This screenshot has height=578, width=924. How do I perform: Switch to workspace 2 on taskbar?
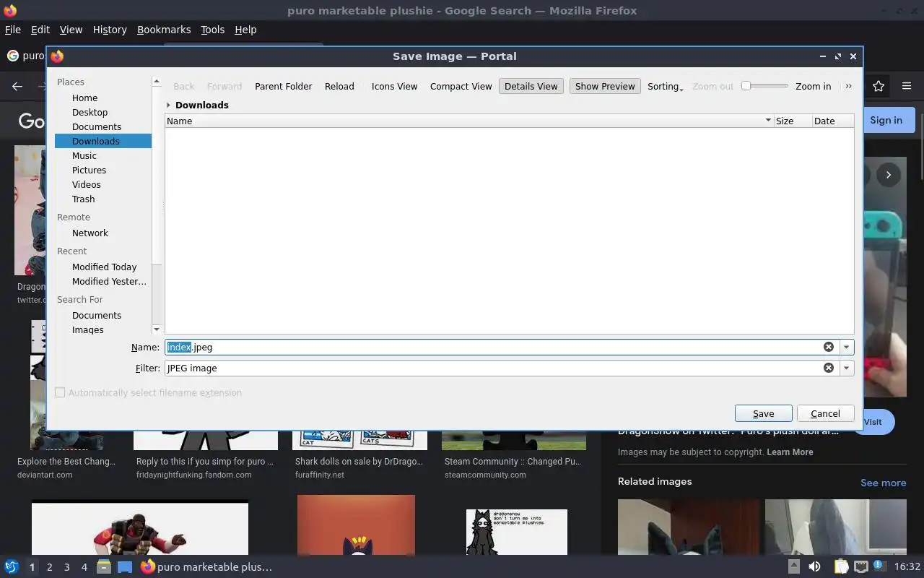point(49,567)
